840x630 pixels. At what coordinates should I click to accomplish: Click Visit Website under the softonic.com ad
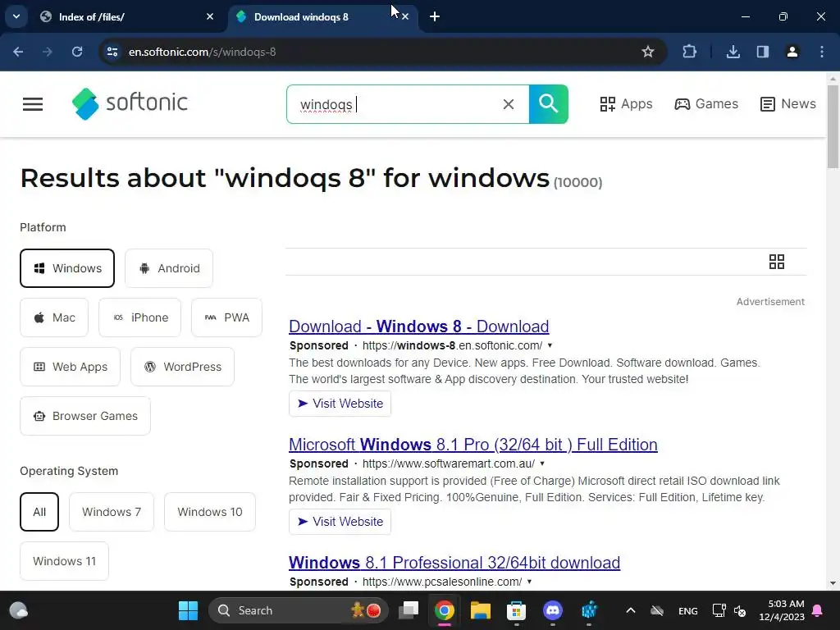click(340, 404)
